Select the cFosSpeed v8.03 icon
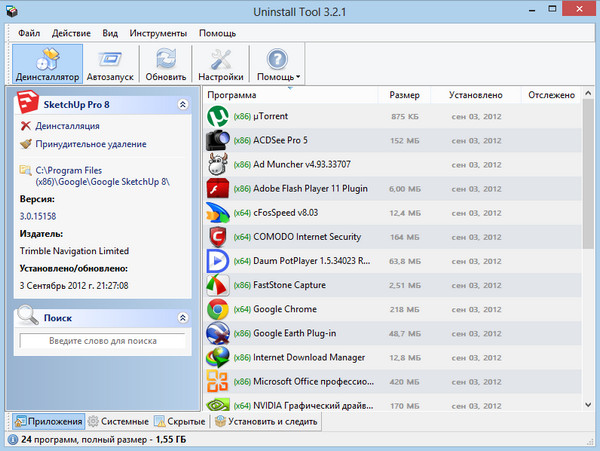The height and width of the screenshot is (451, 600). click(x=218, y=213)
